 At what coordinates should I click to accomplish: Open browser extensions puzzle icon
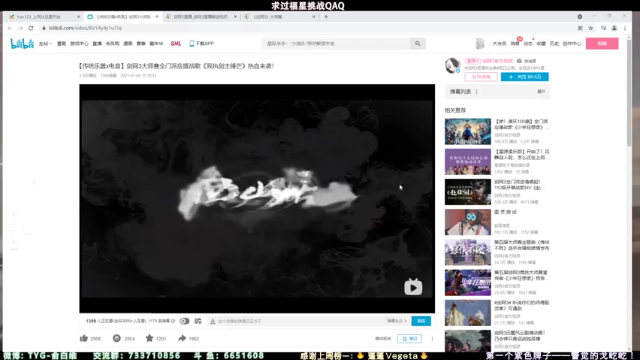[603, 28]
